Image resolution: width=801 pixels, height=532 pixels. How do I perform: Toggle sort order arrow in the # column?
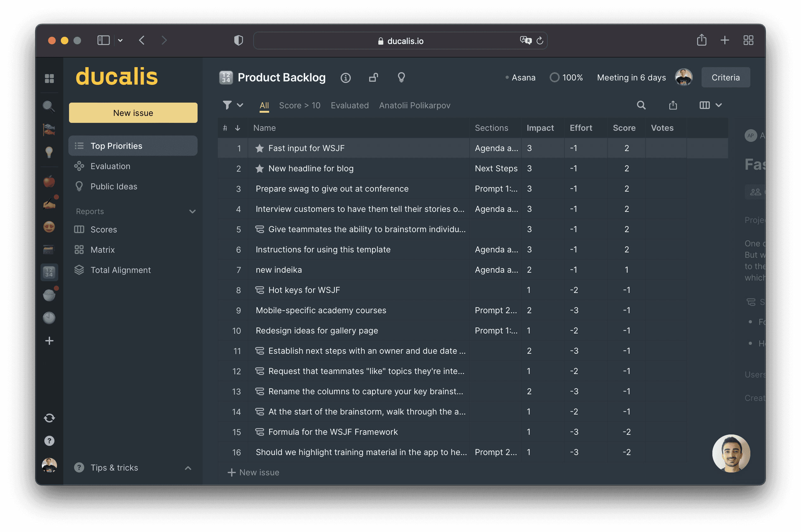click(x=237, y=128)
